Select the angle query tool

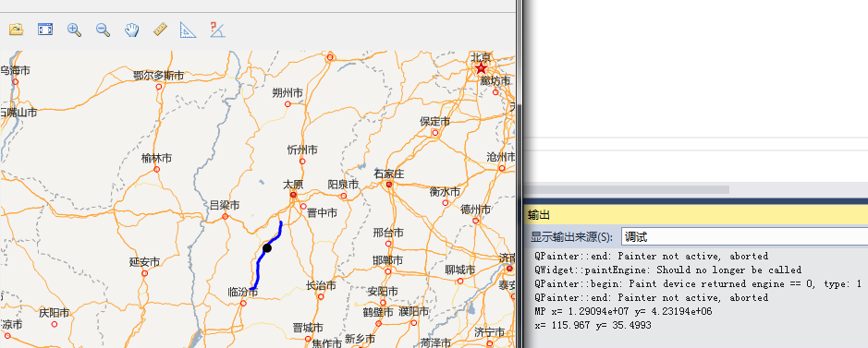tap(217, 30)
